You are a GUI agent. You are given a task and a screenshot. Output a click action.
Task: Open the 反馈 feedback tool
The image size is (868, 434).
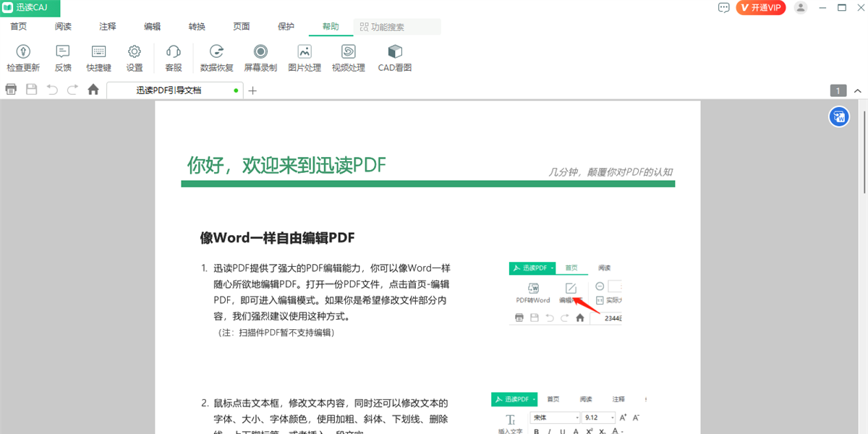63,59
